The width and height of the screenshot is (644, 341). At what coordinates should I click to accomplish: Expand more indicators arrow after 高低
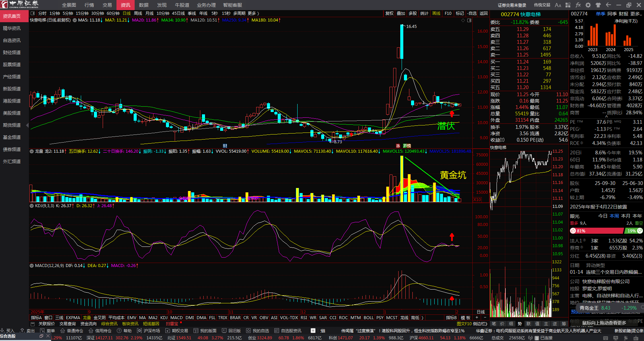point(422,318)
